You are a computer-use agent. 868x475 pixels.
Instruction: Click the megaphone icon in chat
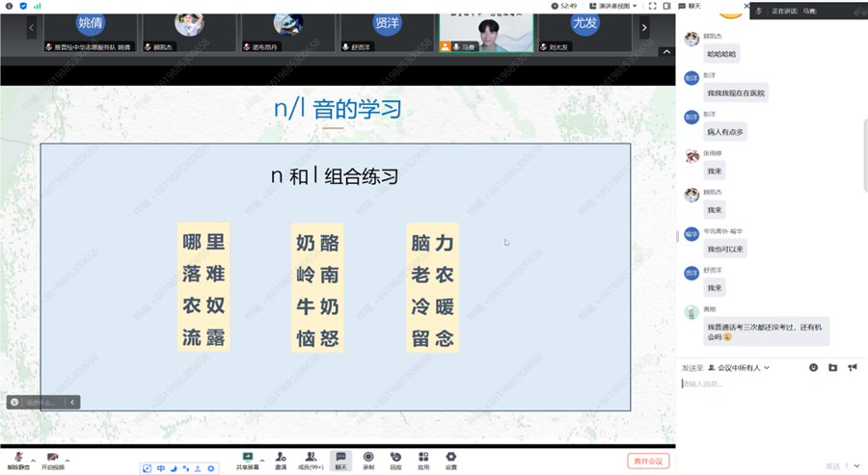point(853,367)
